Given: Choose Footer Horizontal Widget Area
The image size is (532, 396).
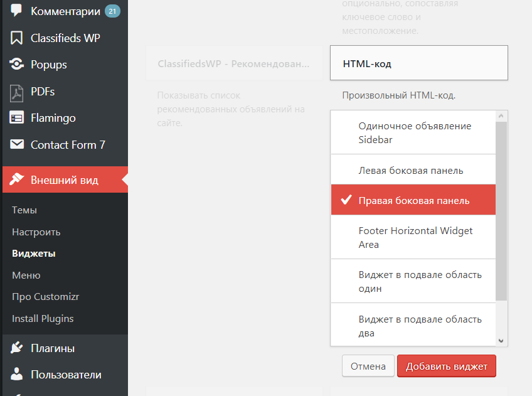Looking at the screenshot, I should (x=413, y=237).
